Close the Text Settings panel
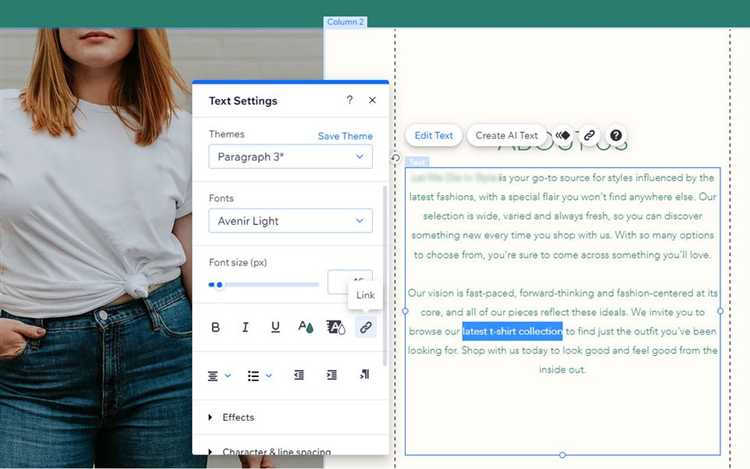The height and width of the screenshot is (469, 750). point(372,100)
